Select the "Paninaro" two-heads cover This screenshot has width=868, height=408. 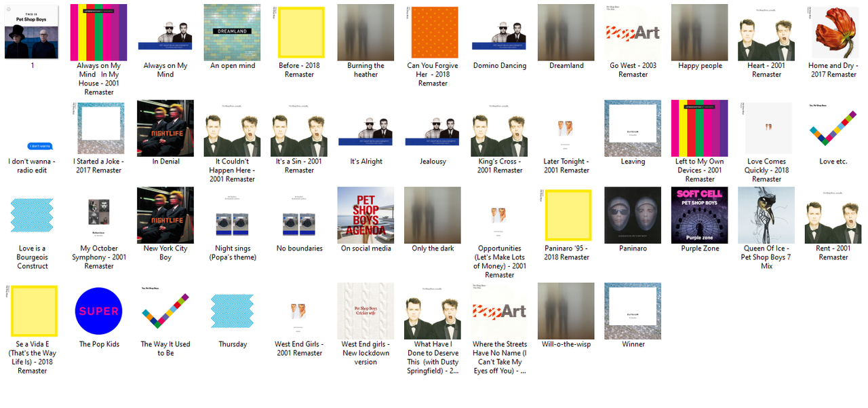point(633,215)
